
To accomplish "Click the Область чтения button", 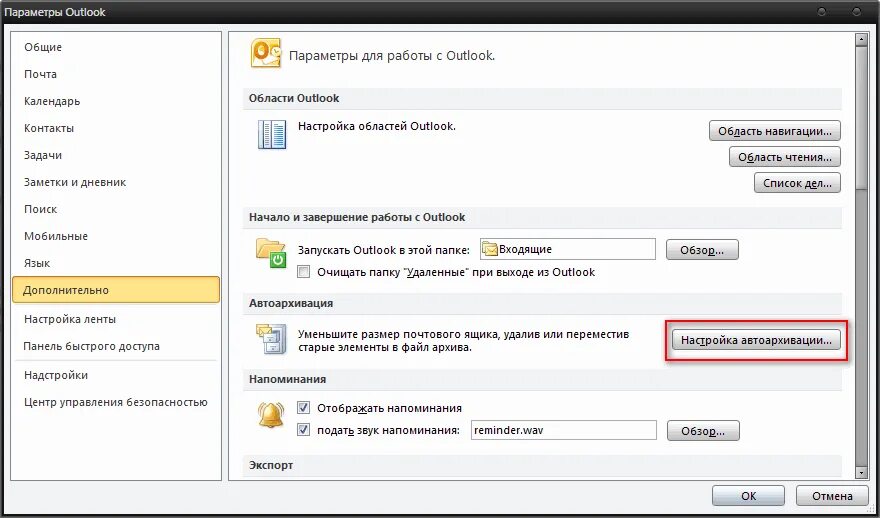I will pyautogui.click(x=785, y=157).
